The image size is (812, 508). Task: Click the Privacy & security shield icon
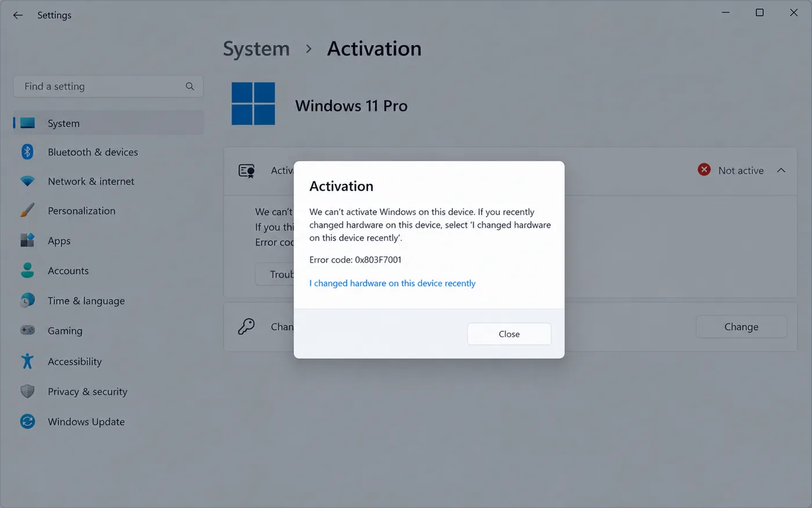pos(27,391)
